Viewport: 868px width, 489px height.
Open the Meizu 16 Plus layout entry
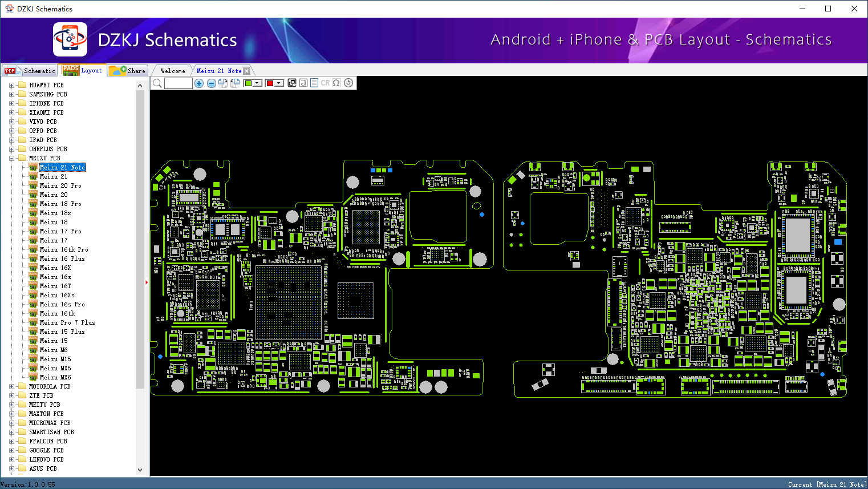point(62,258)
